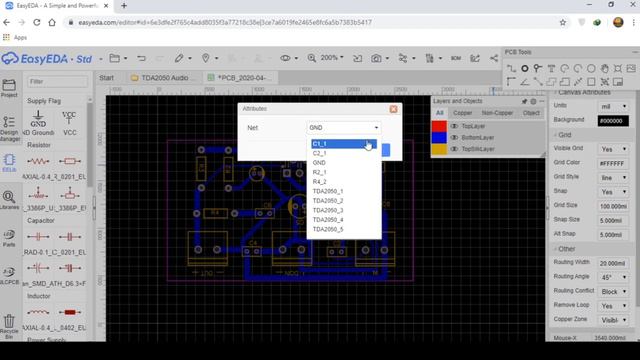
Task: Toggle visibility of BottomLayer
Action: click(454, 138)
